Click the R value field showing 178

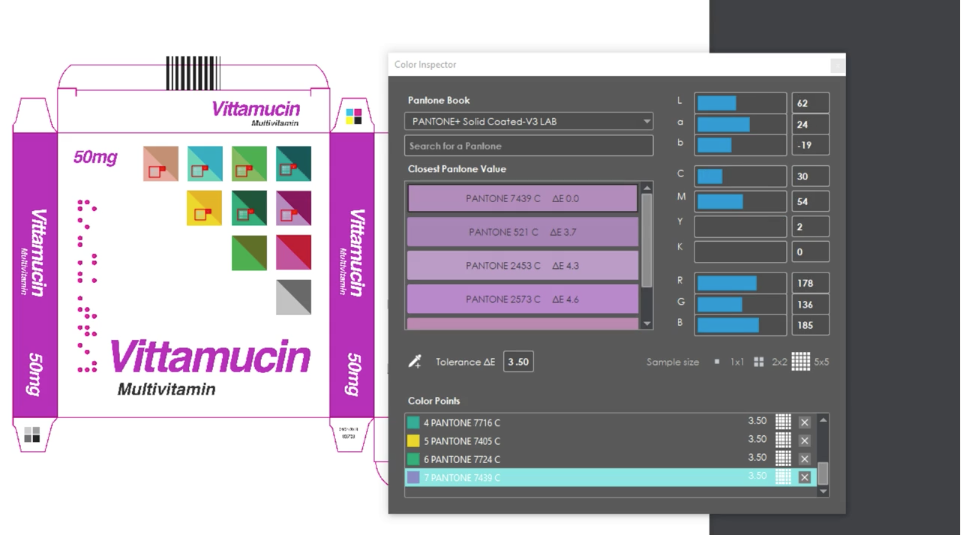810,283
